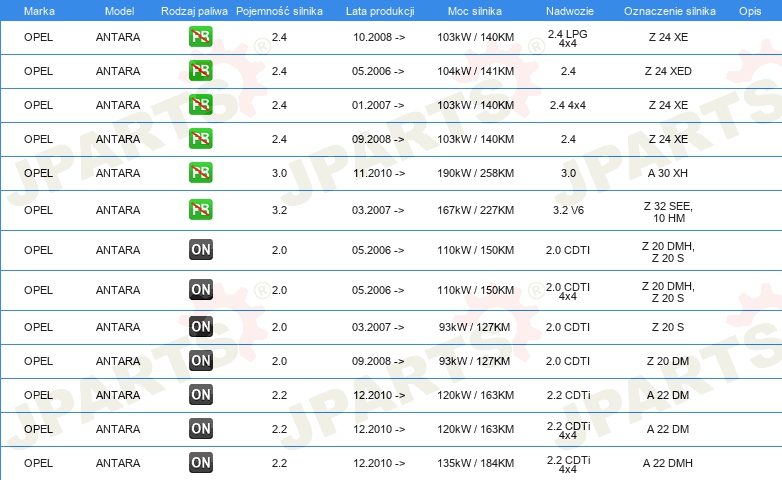Click the PB petrol icon in the 3.2 V6 row

(200, 209)
